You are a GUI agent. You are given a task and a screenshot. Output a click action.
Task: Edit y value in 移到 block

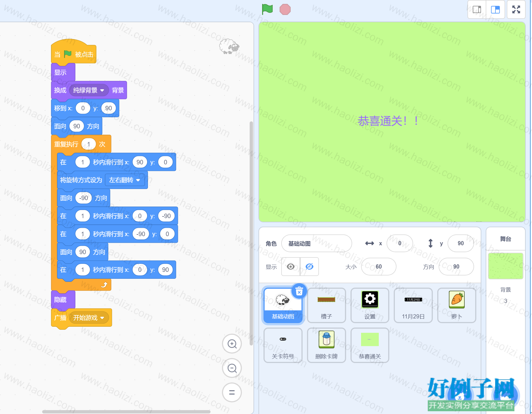coord(109,108)
